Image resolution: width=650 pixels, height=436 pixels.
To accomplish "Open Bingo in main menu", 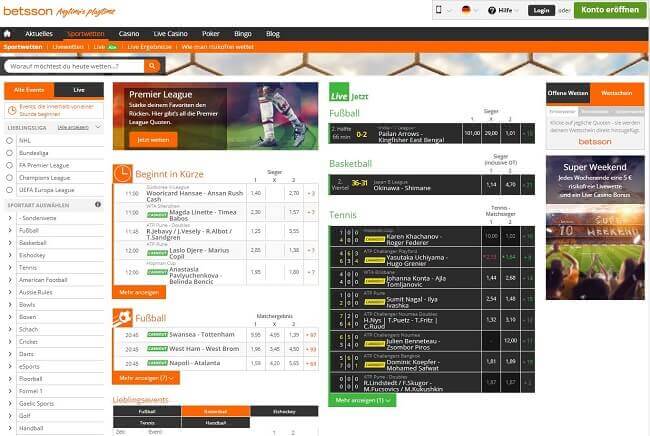I will [x=243, y=34].
